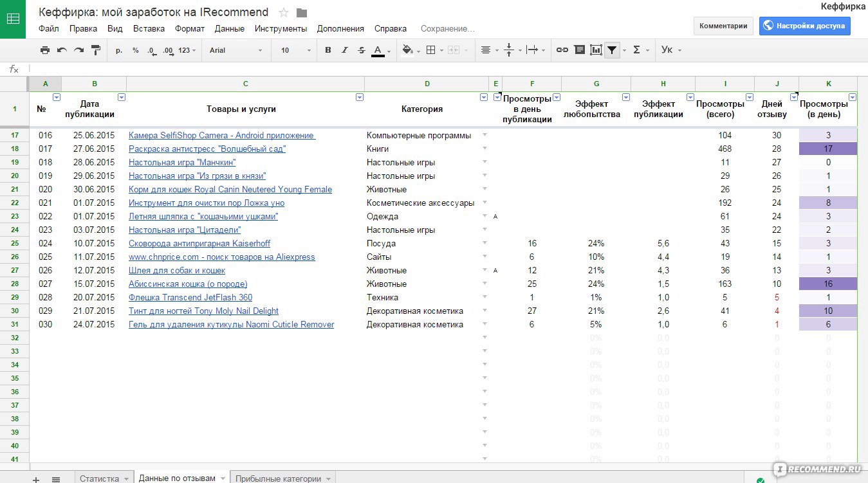Image resolution: width=868 pixels, height=483 pixels.
Task: Toggle italic formatting
Action: (x=345, y=50)
